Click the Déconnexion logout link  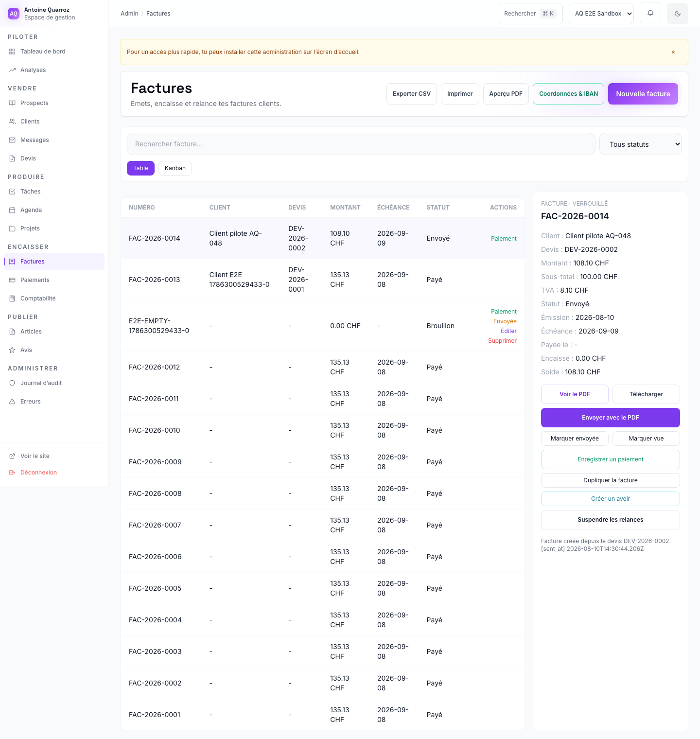38,473
